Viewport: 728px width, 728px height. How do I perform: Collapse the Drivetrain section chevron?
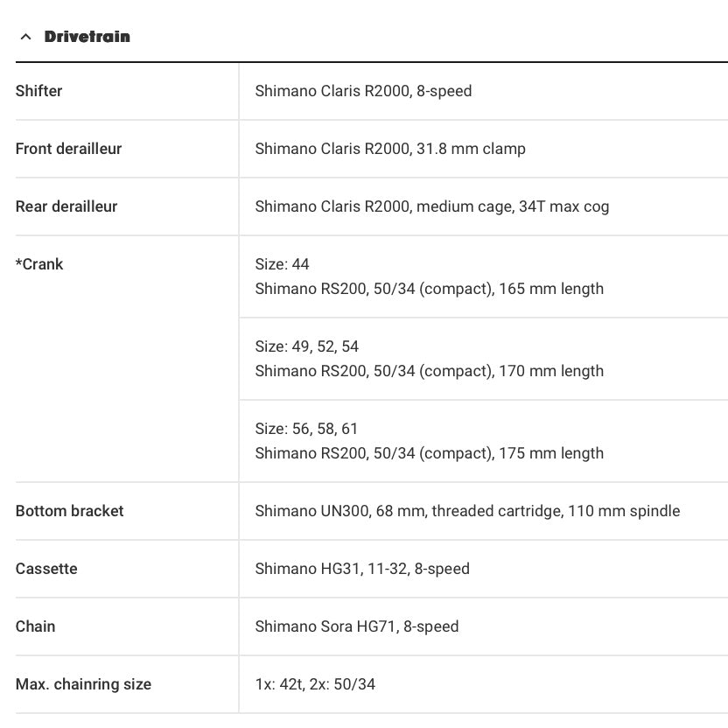click(25, 37)
